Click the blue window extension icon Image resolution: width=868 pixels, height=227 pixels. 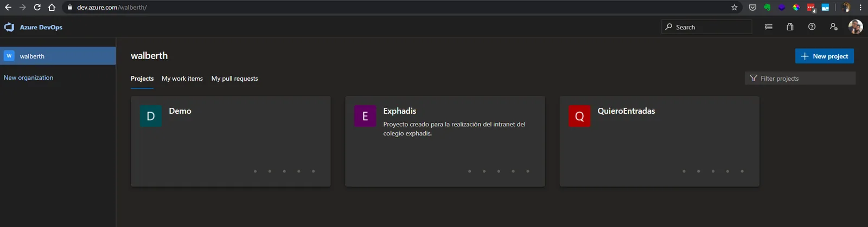(x=825, y=8)
